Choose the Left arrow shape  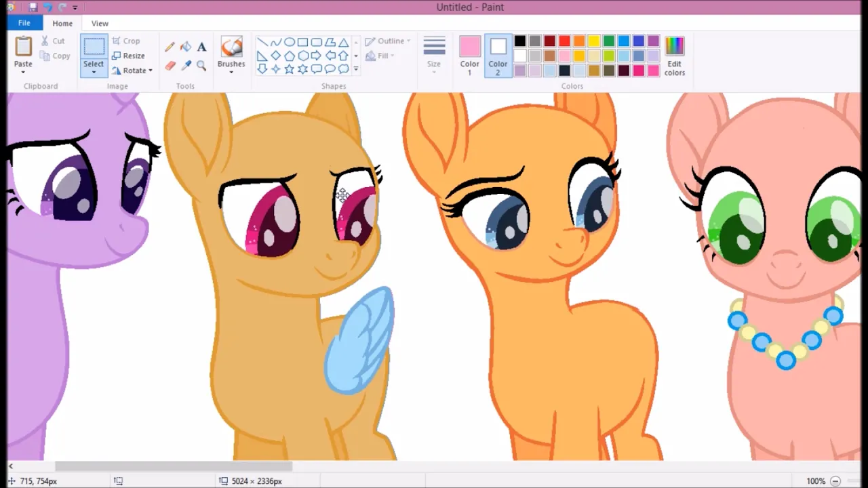point(330,56)
